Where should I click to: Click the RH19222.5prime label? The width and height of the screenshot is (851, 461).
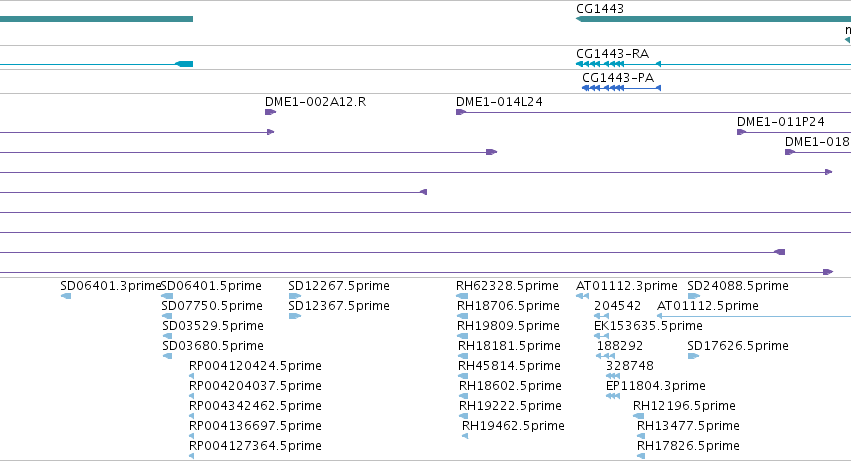510,406
